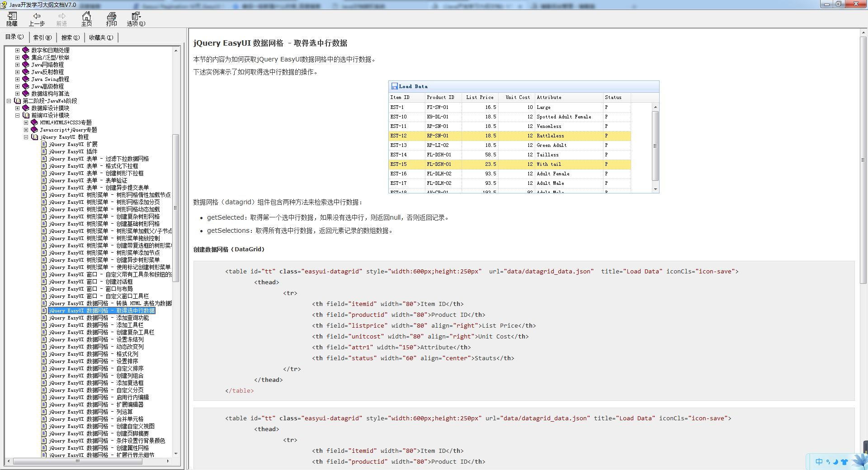
Task: Click the 中 input method tray indicator
Action: 819,461
